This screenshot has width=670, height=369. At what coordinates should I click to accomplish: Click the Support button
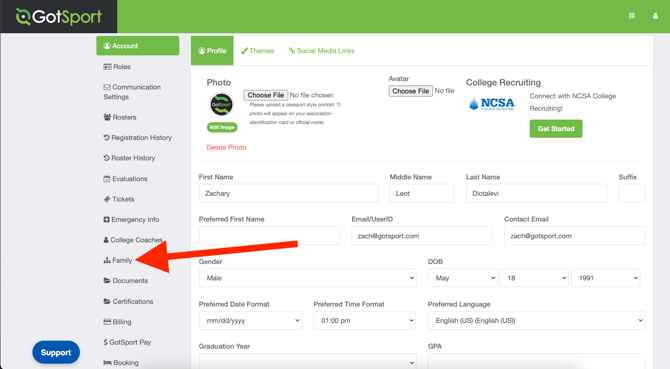point(56,352)
